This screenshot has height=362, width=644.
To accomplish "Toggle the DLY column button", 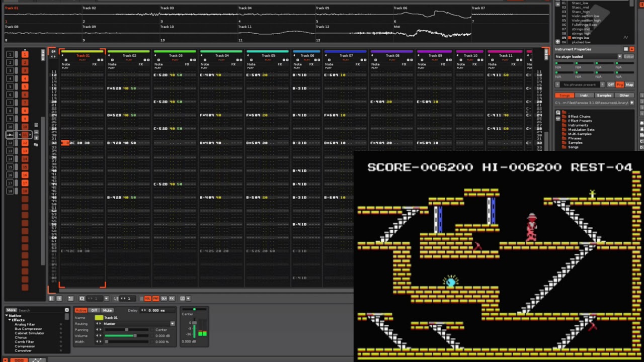I will click(164, 298).
